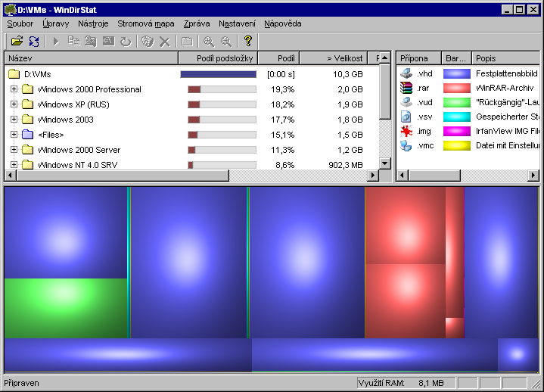Image resolution: width=544 pixels, height=392 pixels.
Task: Click the blue <Files> folder icon
Action: (27, 135)
